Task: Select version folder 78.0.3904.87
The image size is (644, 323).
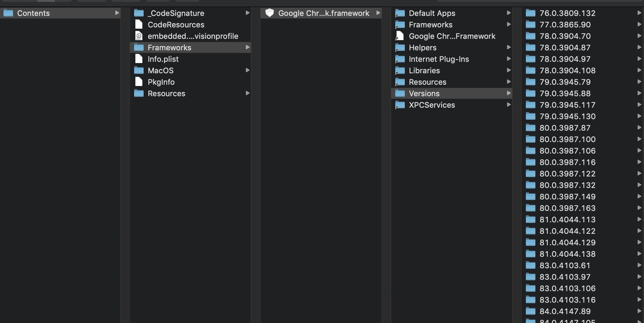Action: pyautogui.click(x=583, y=47)
